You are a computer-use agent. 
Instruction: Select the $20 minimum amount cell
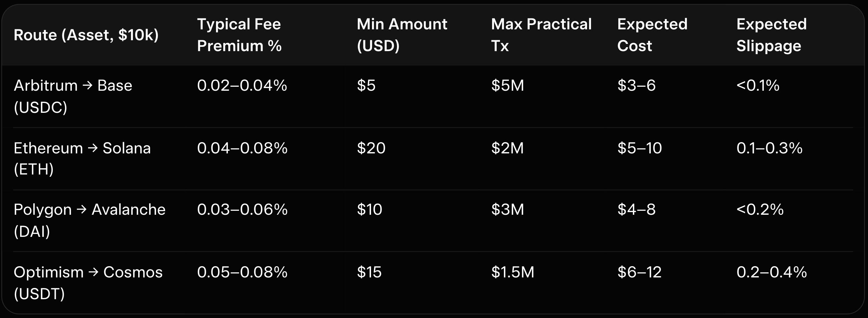point(371,148)
